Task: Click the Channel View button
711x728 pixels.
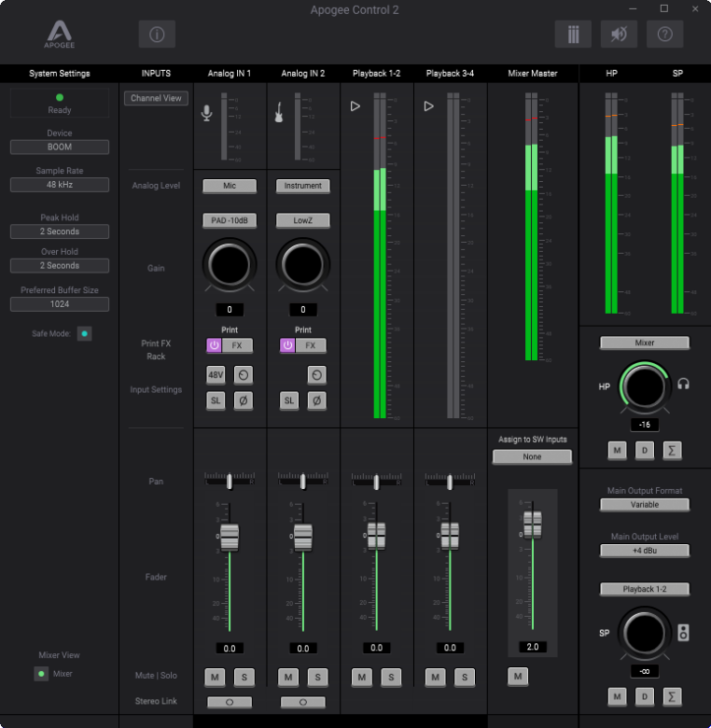Action: click(x=156, y=98)
